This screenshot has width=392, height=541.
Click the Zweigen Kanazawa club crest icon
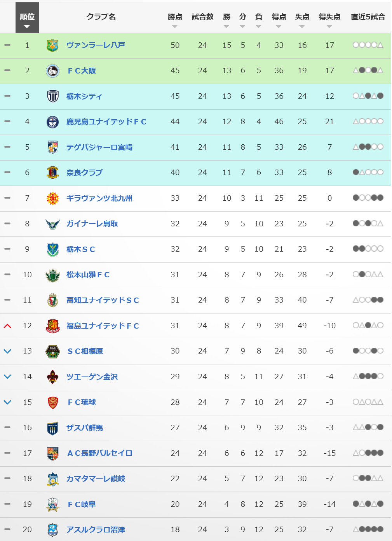click(52, 377)
